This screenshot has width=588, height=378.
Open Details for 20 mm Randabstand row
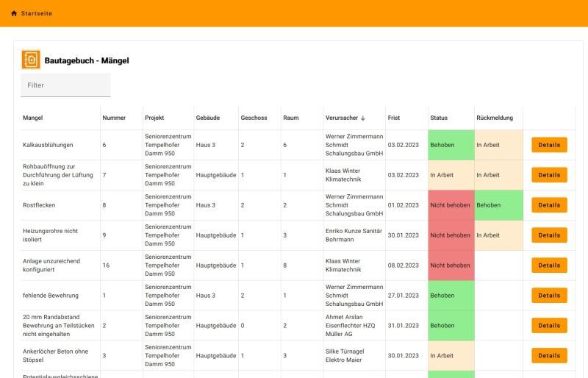tap(549, 326)
